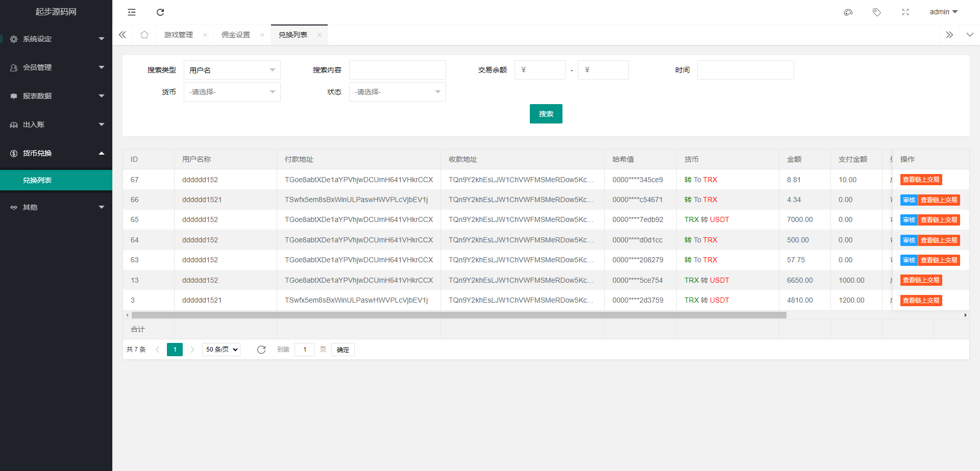Viewport: 980px width, 471px height.
Task: Click 审核 button for row ID 66
Action: pos(909,200)
